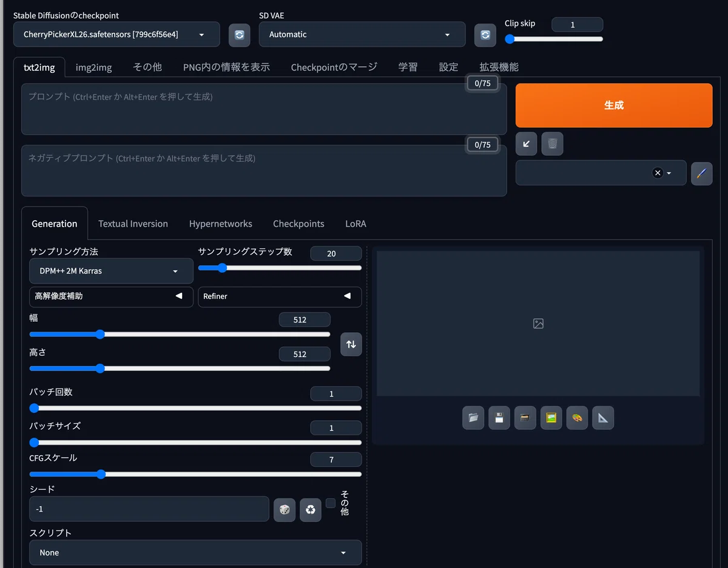
Task: Open the 学習 tab
Action: pos(408,67)
